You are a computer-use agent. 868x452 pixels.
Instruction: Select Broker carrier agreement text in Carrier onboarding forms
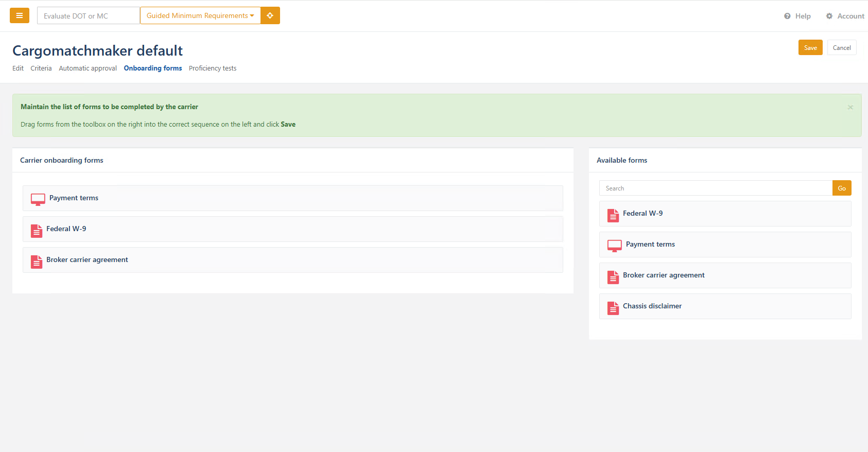[x=87, y=259]
